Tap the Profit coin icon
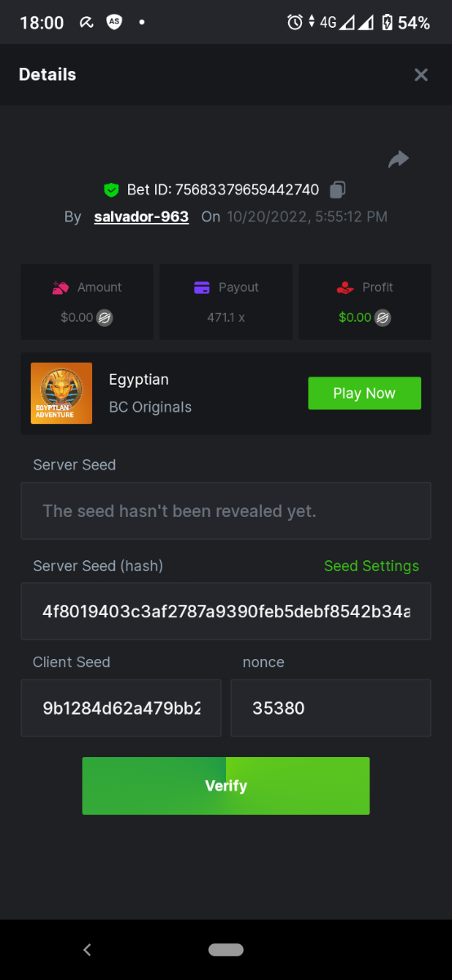The image size is (452, 980). tap(383, 318)
